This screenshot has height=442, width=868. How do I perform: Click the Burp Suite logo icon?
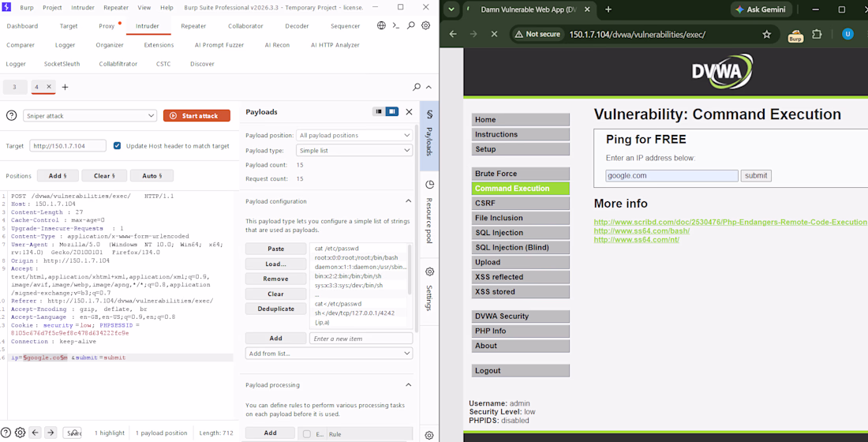pos(6,7)
